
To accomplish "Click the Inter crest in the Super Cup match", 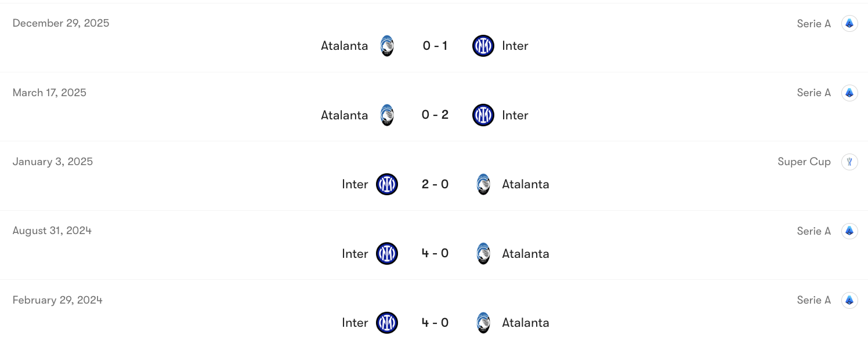I will (386, 184).
